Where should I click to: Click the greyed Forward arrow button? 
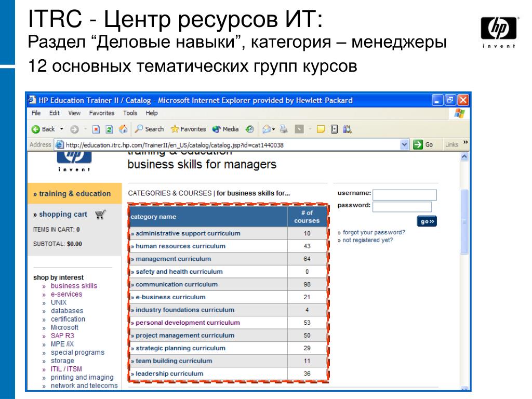pos(74,129)
